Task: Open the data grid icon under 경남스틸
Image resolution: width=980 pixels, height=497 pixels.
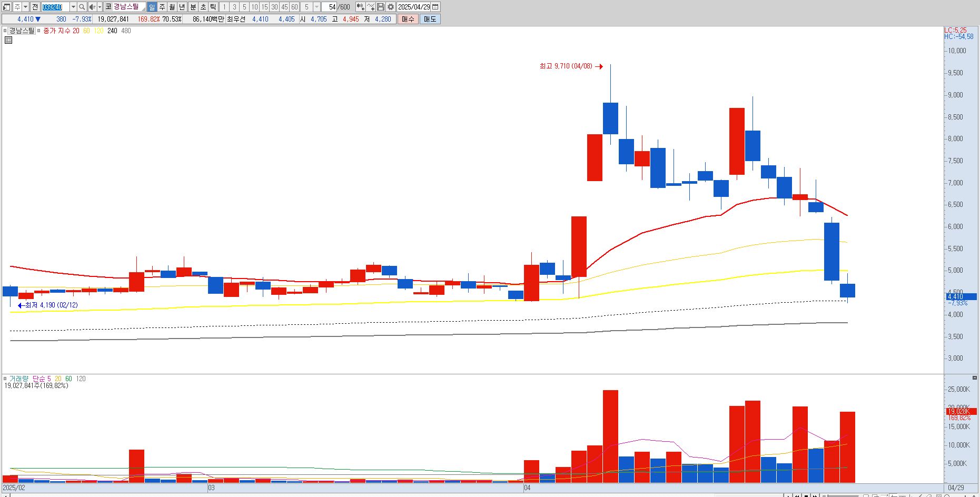Action: click(8, 40)
